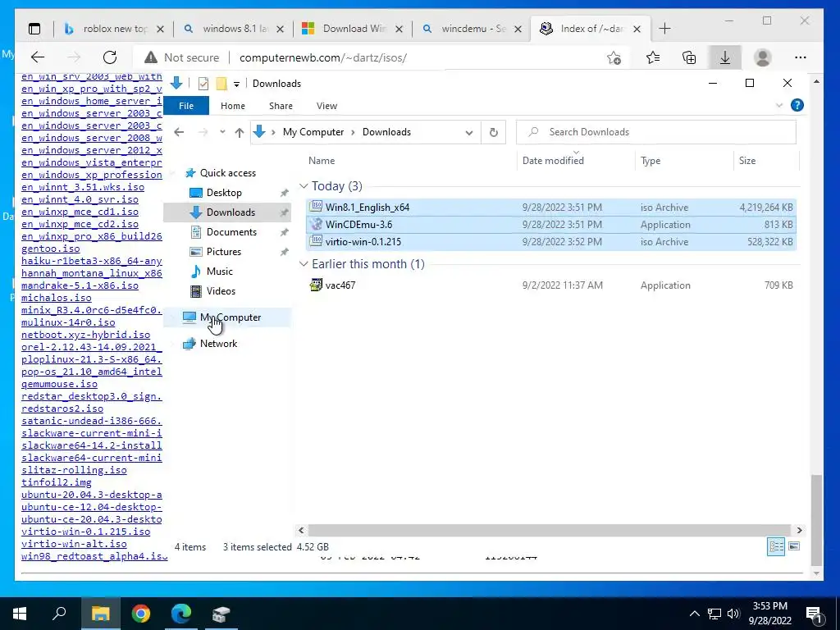Image resolution: width=840 pixels, height=630 pixels.
Task: Switch to the 'Download Win' browser tab
Action: pos(354,29)
